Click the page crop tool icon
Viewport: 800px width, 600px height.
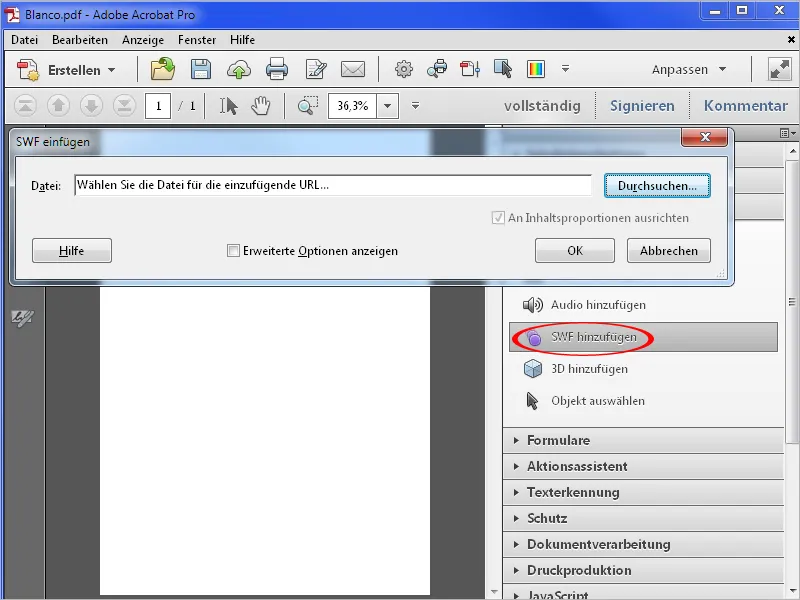470,69
